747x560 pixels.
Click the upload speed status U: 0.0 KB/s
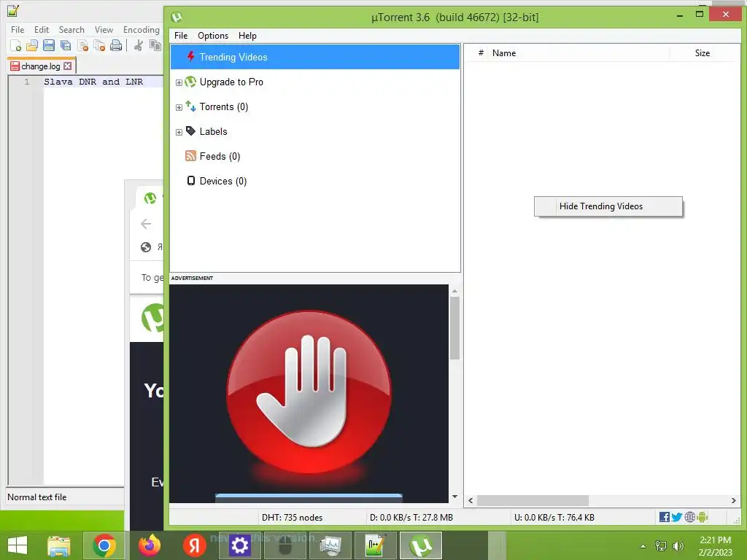554,518
